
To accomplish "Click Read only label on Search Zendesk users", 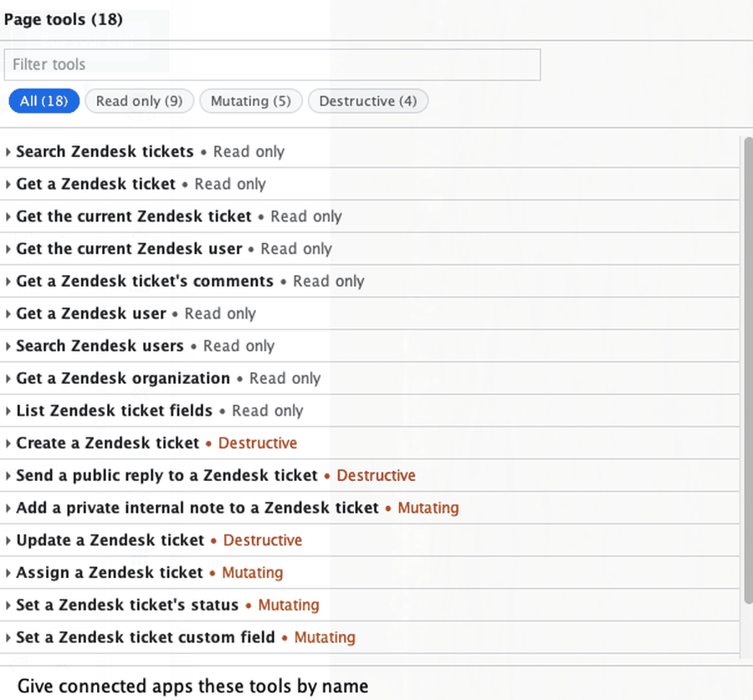I will (x=238, y=345).
